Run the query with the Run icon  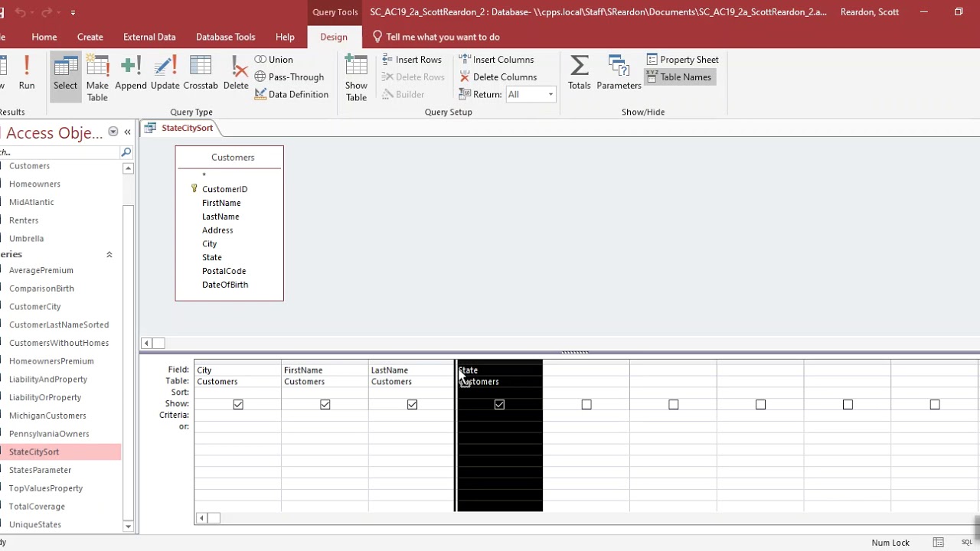[26, 73]
